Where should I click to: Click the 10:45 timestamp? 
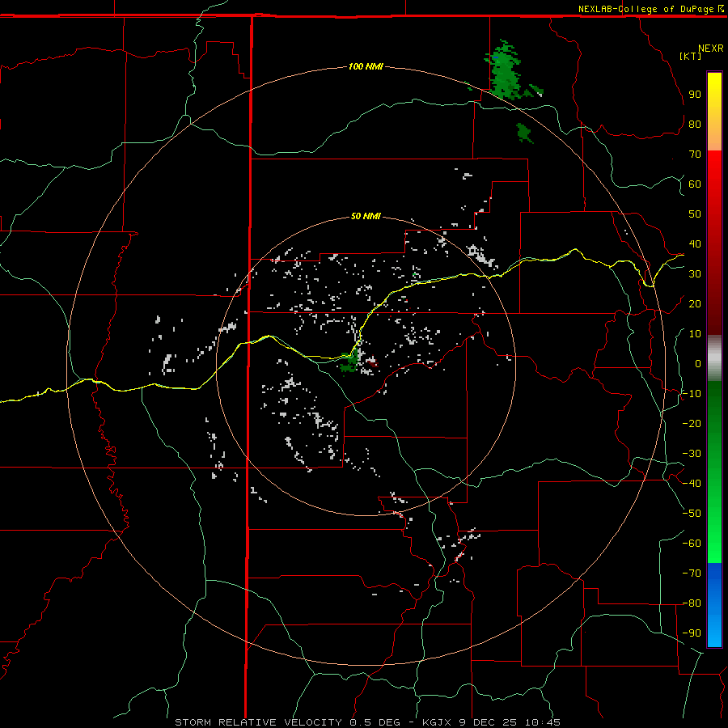542,722
